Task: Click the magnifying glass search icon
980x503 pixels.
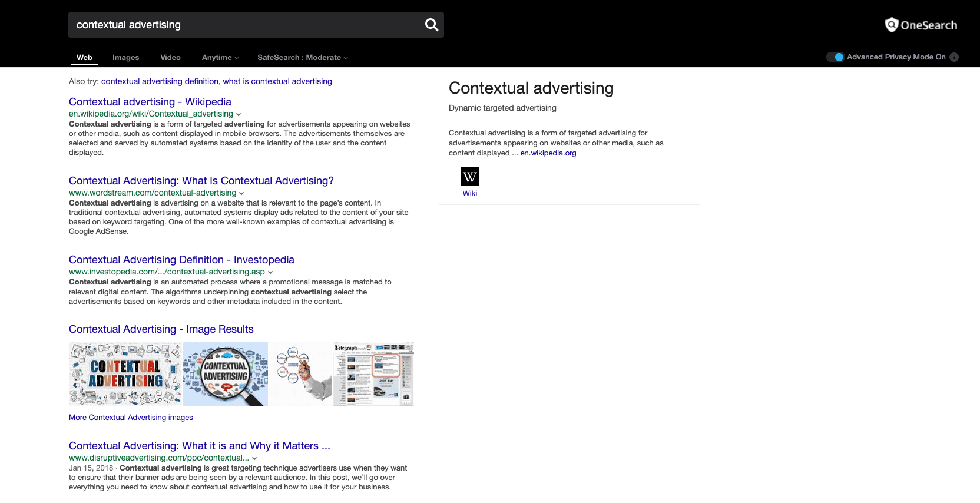Action: (432, 25)
